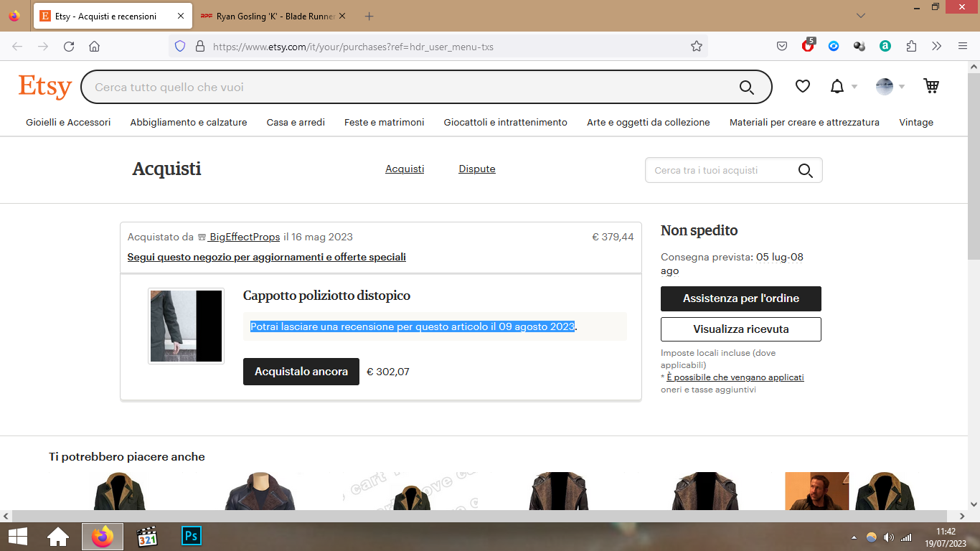Open Casa e arredi category

[296, 123]
